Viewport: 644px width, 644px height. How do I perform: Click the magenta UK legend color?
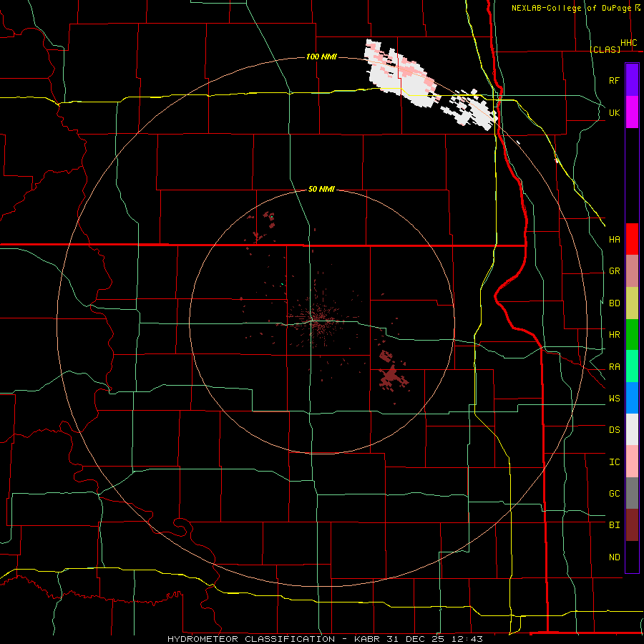coord(632,112)
